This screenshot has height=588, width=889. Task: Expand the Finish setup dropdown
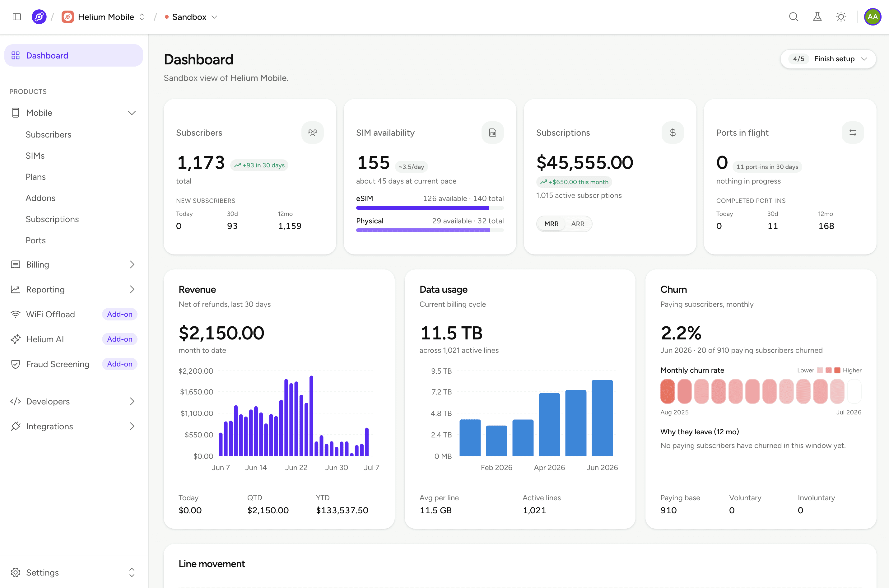pyautogui.click(x=828, y=59)
